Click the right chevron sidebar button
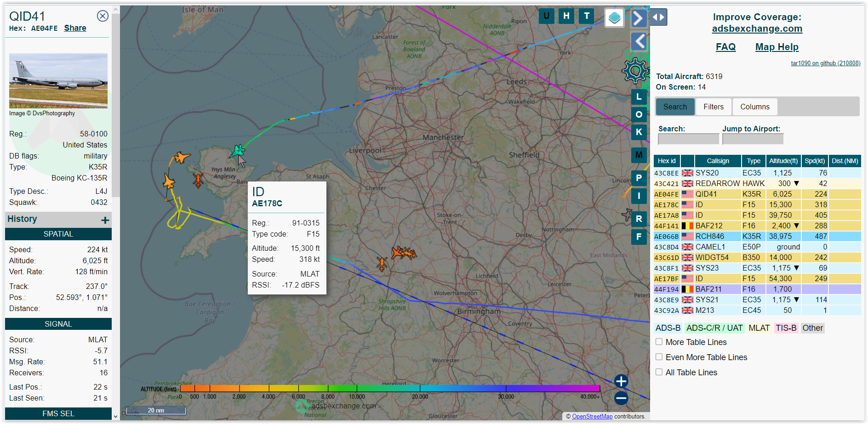This screenshot has height=424, width=868. 639,18
